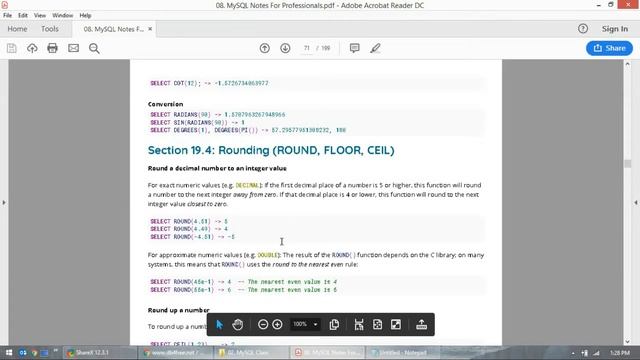The width and height of the screenshot is (640, 360).
Task: Click the page display copy icon
Action: (334, 324)
